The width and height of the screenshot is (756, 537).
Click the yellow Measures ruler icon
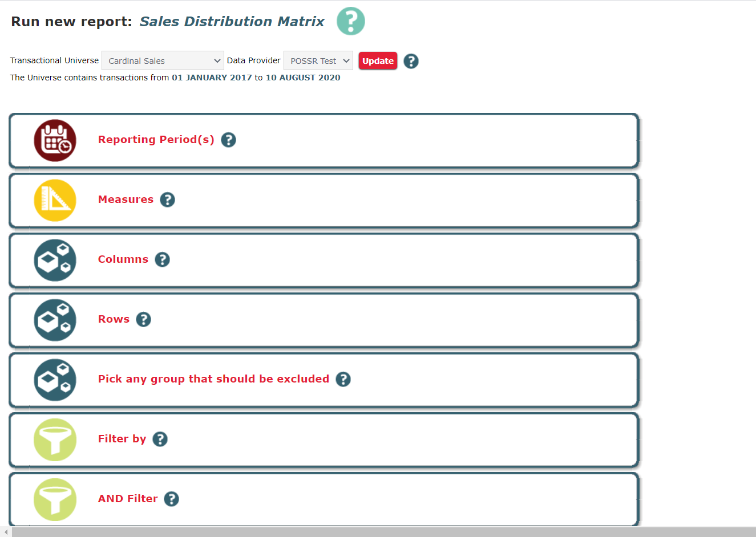coord(55,200)
